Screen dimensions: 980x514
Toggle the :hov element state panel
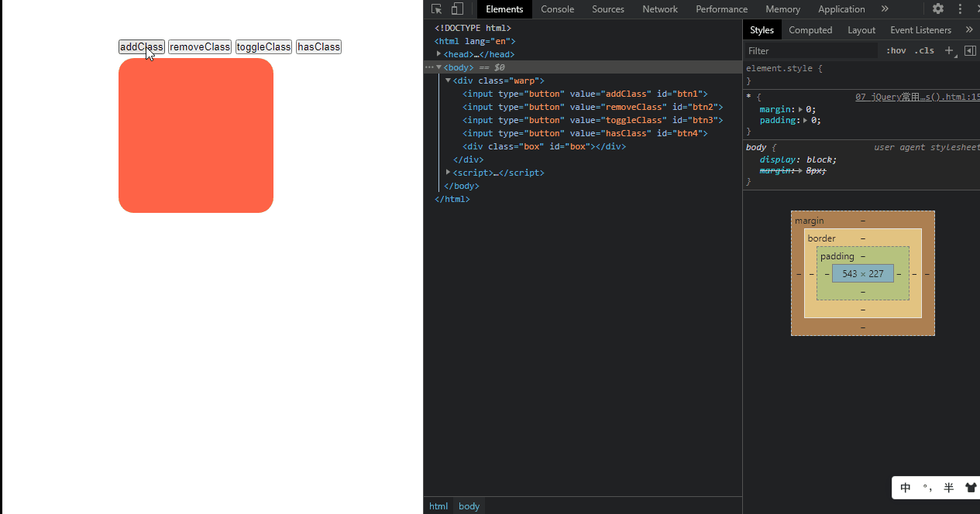(896, 50)
